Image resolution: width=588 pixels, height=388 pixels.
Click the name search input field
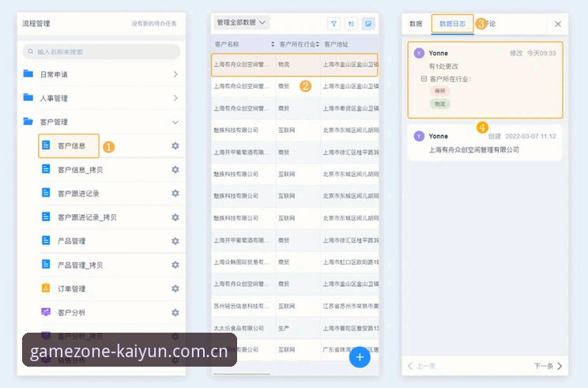point(101,51)
